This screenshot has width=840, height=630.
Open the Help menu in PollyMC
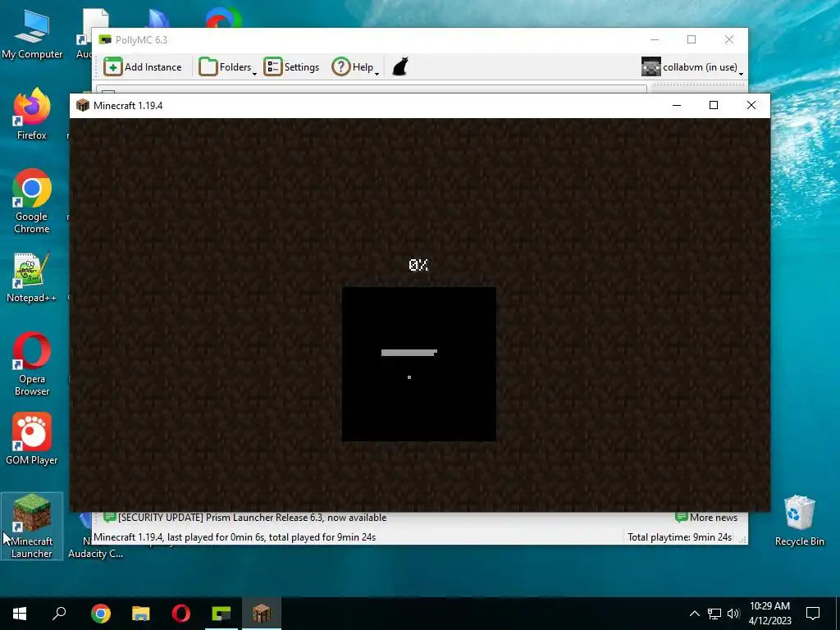pos(354,67)
